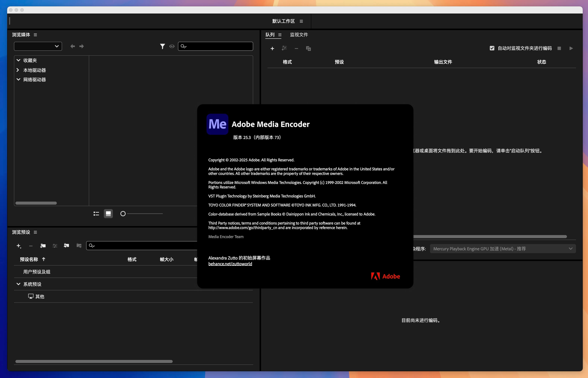The width and height of the screenshot is (588, 378).
Task: Open the Mercury Playback Engine renderer dropdown
Action: tap(503, 249)
